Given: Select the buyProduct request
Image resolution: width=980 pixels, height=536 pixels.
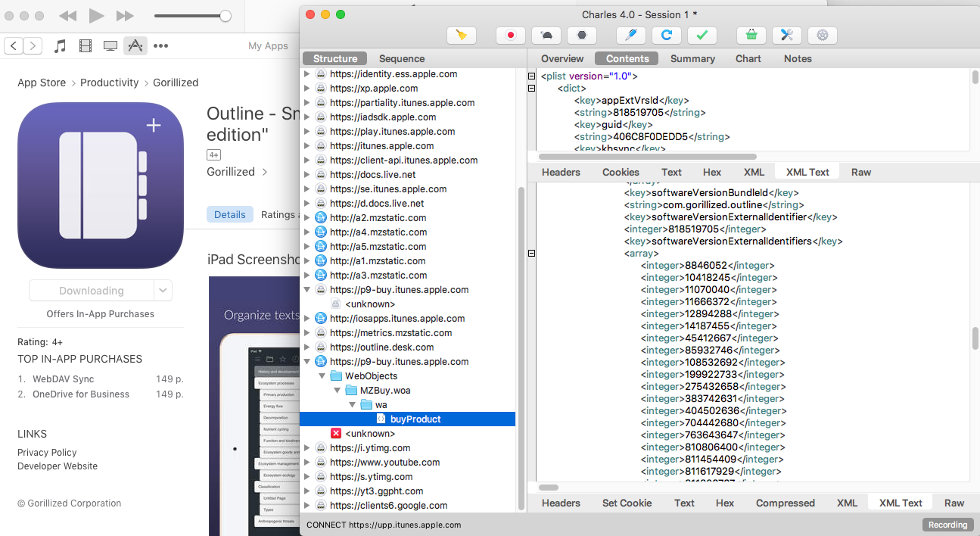Looking at the screenshot, I should 407,419.
